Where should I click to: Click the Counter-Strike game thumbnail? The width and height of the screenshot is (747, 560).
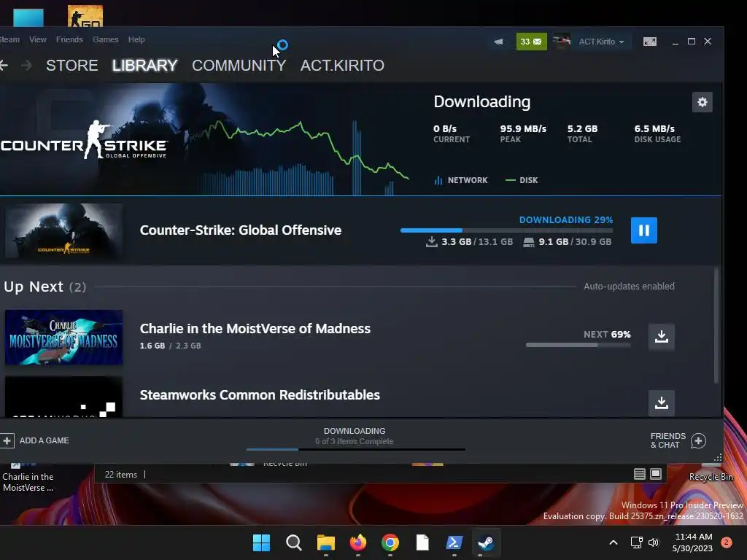click(x=64, y=230)
